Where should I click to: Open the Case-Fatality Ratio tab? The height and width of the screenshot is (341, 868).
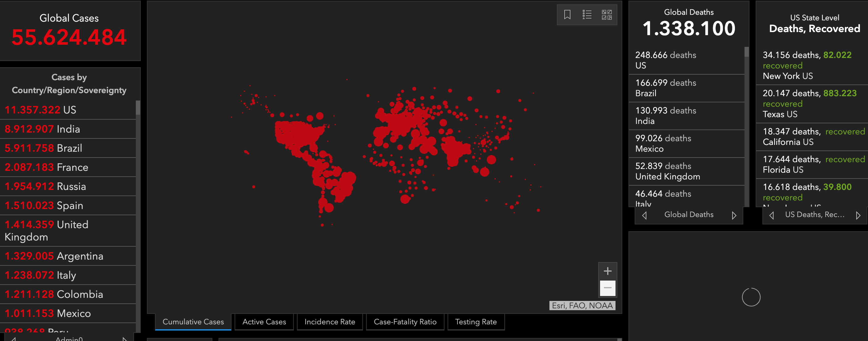tap(405, 322)
